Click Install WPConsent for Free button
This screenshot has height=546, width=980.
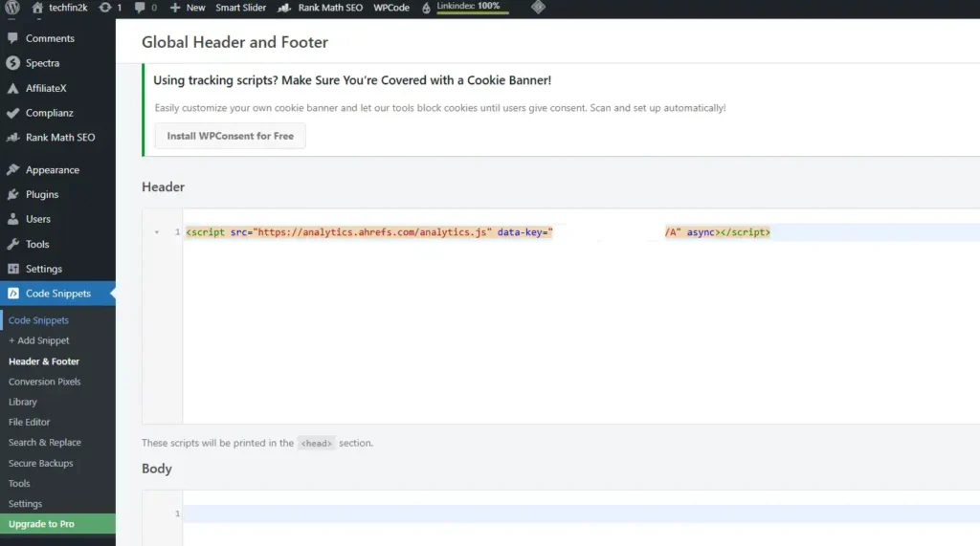pyautogui.click(x=230, y=136)
